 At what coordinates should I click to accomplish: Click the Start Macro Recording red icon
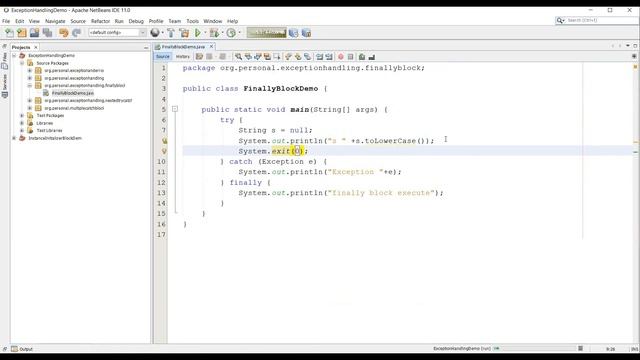tap(341, 57)
